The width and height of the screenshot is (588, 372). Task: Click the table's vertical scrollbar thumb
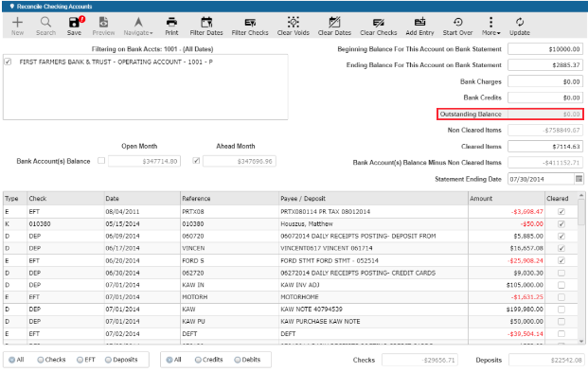[581, 212]
